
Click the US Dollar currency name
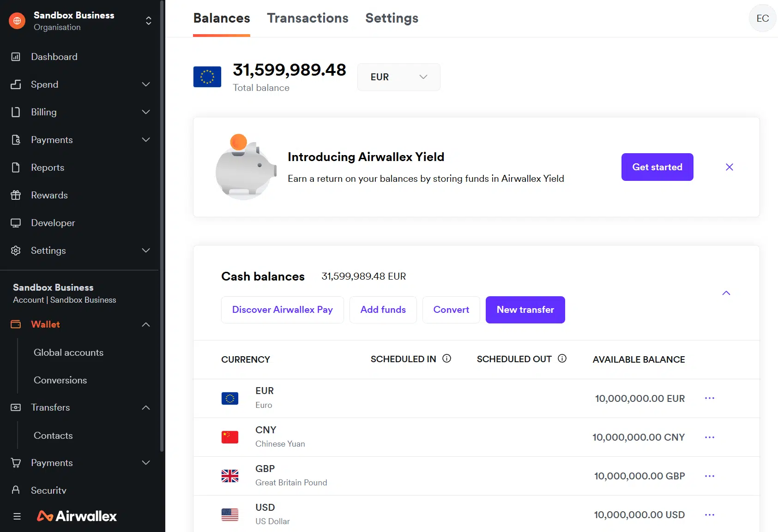point(273,521)
